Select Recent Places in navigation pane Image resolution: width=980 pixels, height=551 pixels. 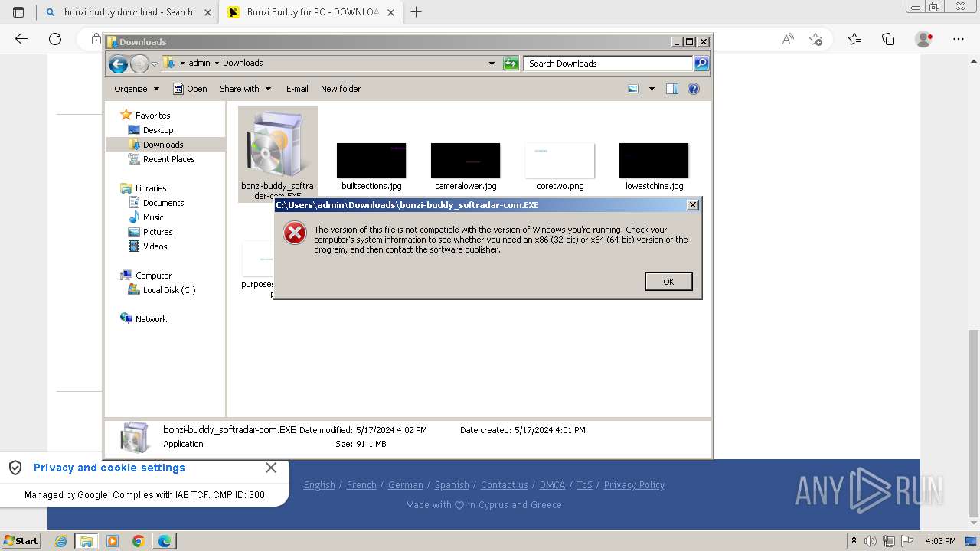(168, 159)
